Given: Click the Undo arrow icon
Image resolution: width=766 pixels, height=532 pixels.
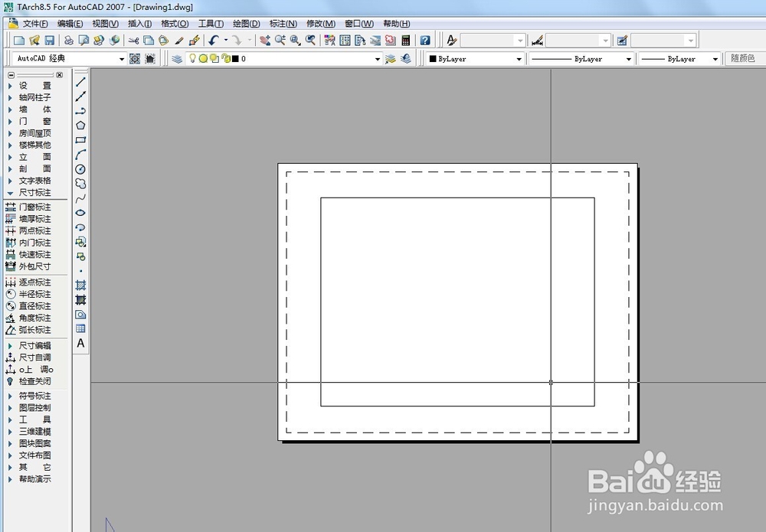Looking at the screenshot, I should pyautogui.click(x=214, y=40).
